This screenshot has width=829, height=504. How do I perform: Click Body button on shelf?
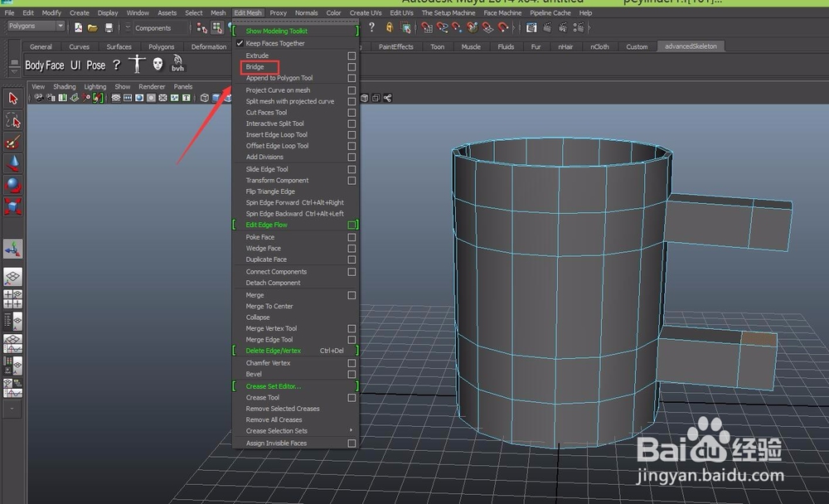coord(34,65)
